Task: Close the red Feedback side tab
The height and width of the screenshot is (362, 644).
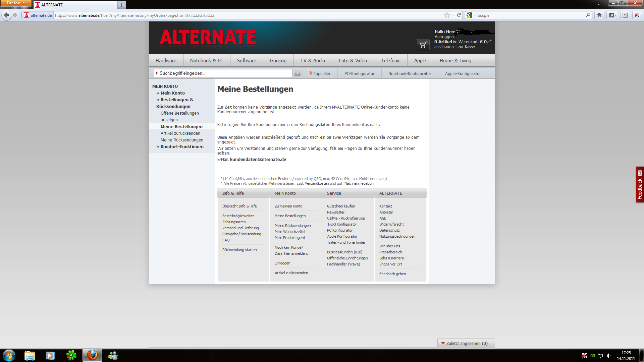Action: 640,173
